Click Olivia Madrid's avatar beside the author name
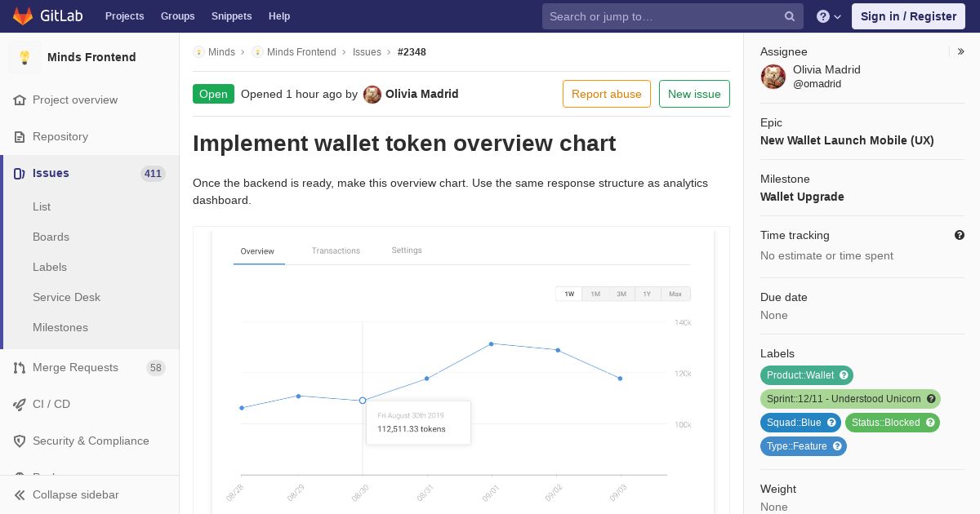The height and width of the screenshot is (514, 980). point(372,95)
